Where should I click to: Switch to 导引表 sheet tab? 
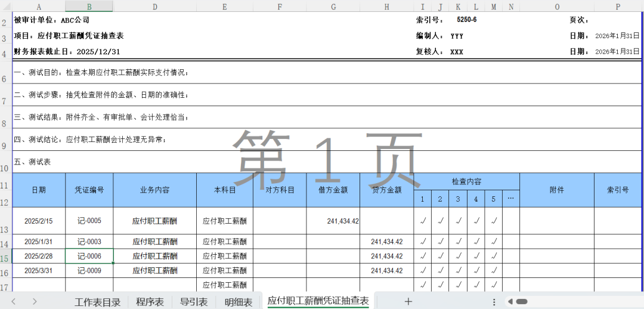point(194,302)
